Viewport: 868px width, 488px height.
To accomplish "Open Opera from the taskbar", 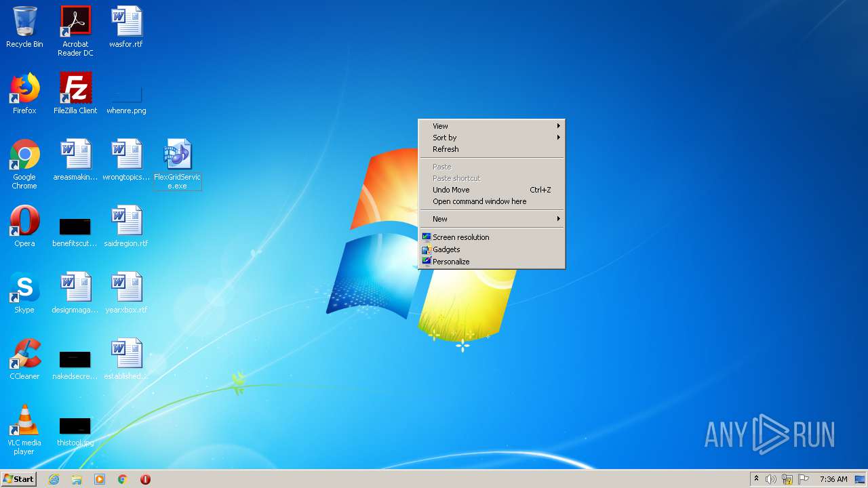I will (x=145, y=479).
